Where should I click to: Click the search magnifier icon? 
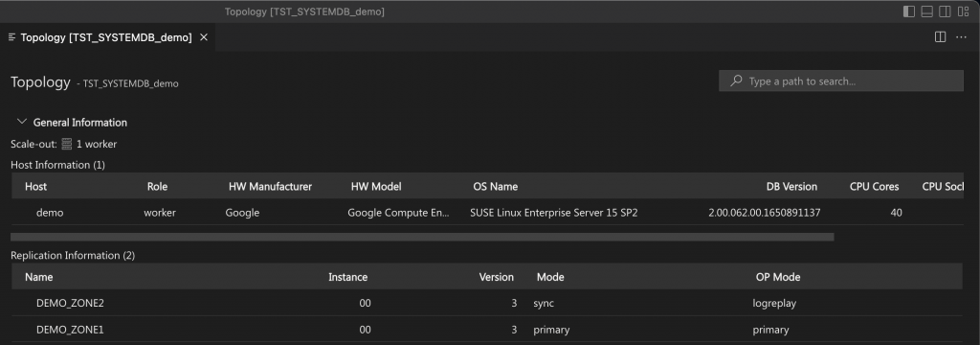737,80
